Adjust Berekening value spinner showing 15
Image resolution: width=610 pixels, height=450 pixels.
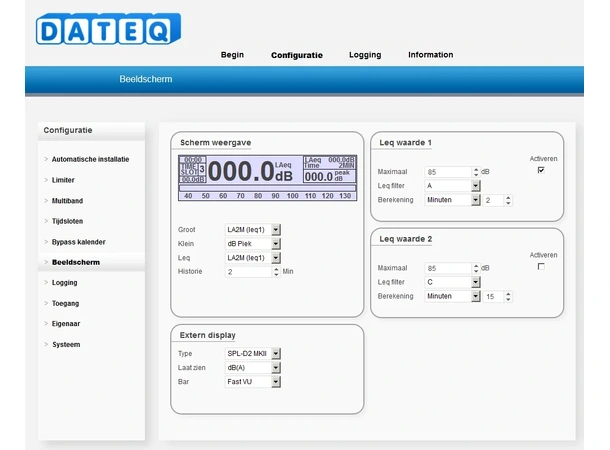coord(508,297)
